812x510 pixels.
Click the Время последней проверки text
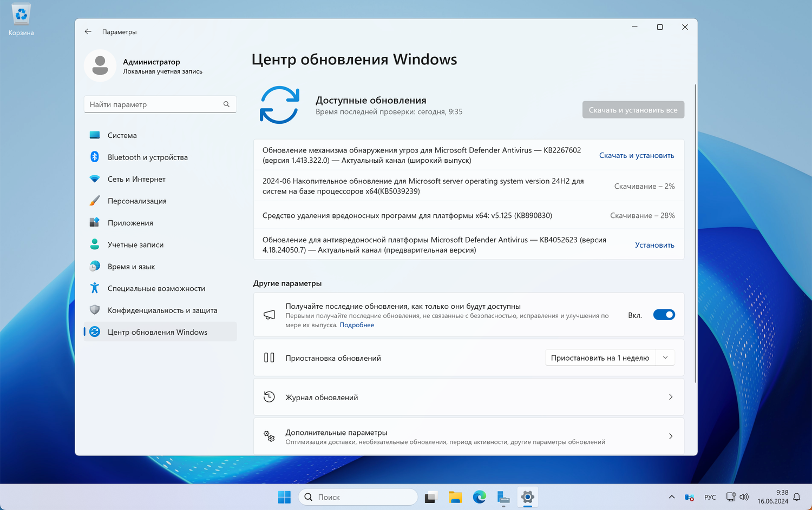tap(389, 111)
